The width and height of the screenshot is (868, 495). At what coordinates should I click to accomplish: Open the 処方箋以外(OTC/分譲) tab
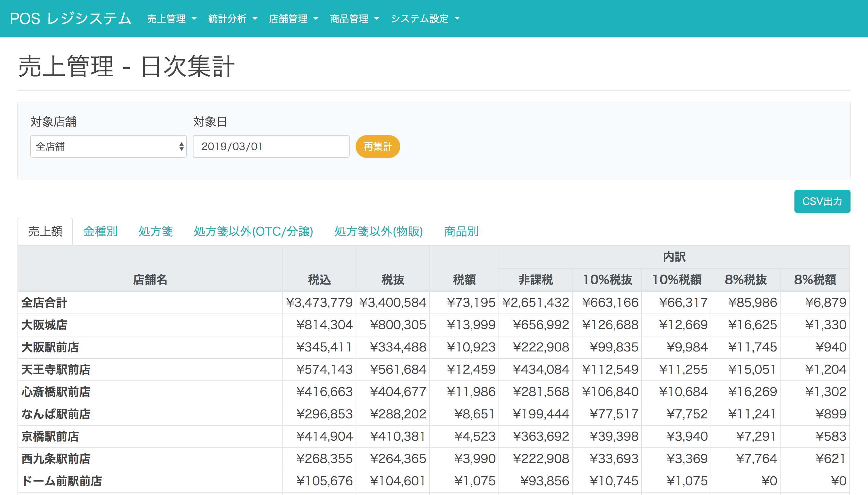(253, 232)
